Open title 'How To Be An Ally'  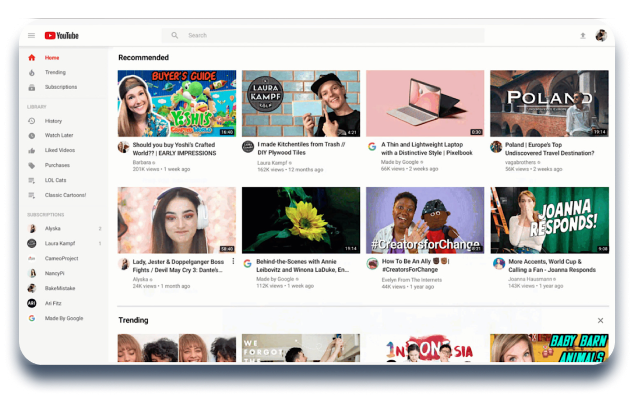[x=415, y=265]
